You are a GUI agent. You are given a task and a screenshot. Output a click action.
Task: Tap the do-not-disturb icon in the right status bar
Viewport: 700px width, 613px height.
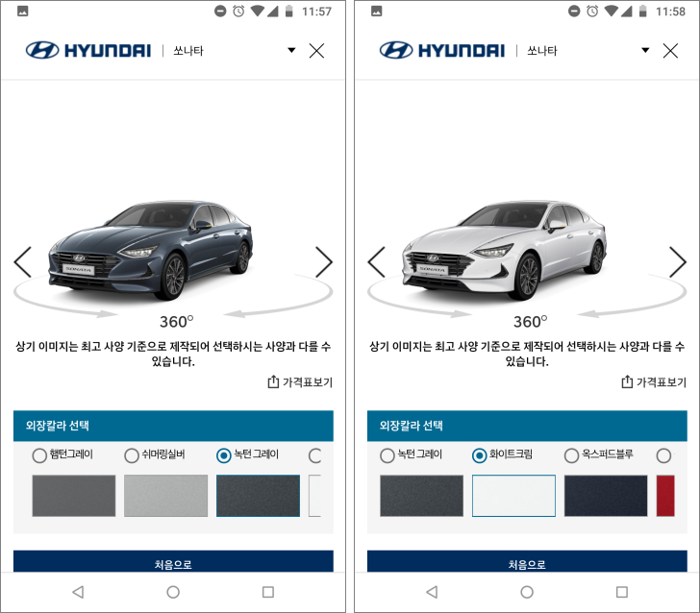pos(574,12)
